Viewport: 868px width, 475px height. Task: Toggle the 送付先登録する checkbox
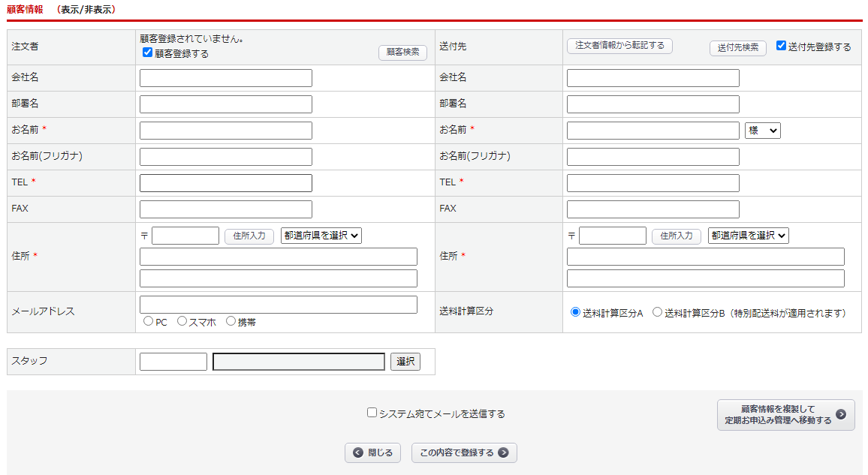coord(781,46)
